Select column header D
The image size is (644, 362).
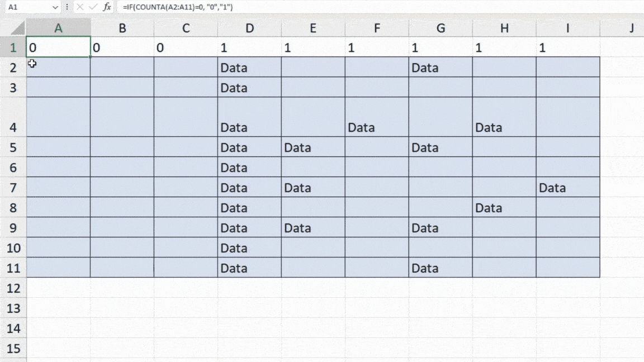tap(249, 28)
